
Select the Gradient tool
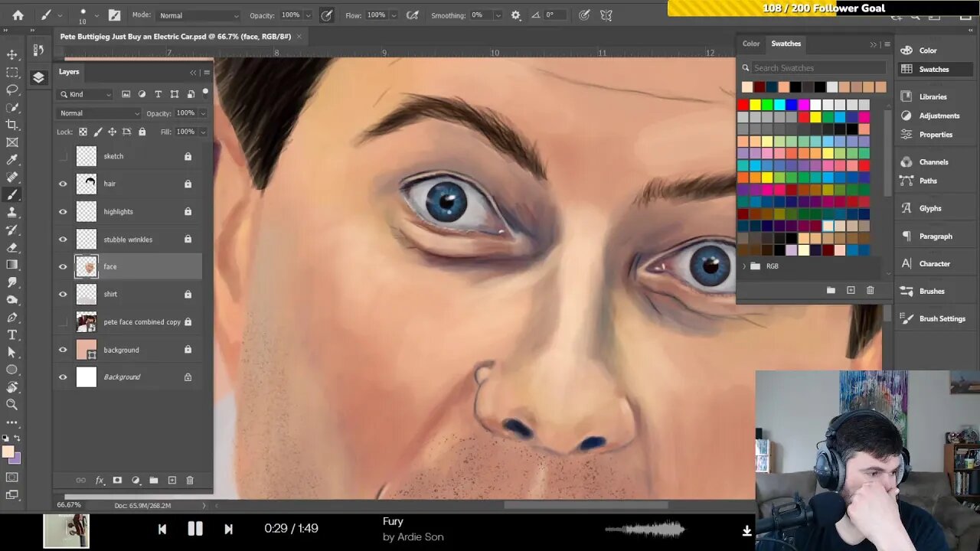point(12,265)
